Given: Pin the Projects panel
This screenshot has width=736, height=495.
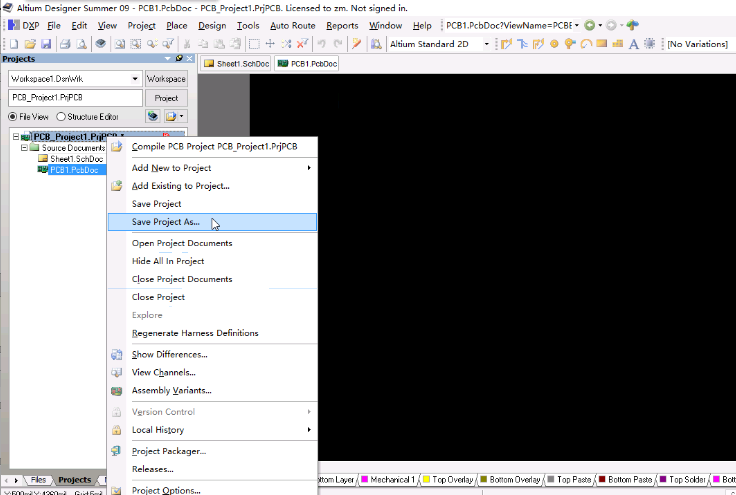Looking at the screenshot, I should click(179, 59).
